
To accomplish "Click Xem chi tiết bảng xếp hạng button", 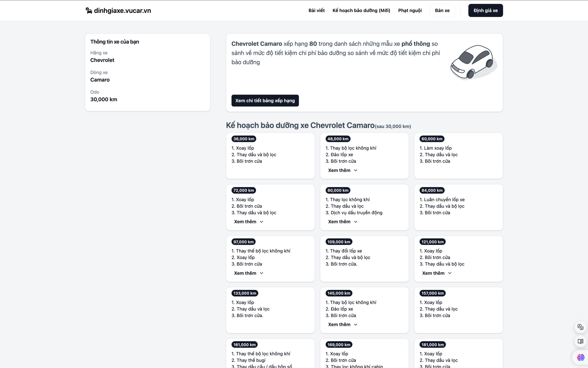I will coord(265,101).
